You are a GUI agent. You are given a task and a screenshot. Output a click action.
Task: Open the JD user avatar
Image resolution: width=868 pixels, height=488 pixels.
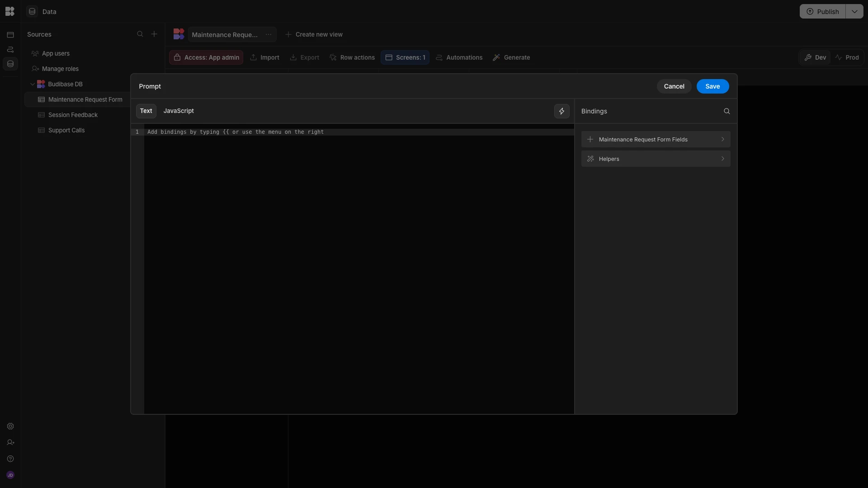click(10, 475)
